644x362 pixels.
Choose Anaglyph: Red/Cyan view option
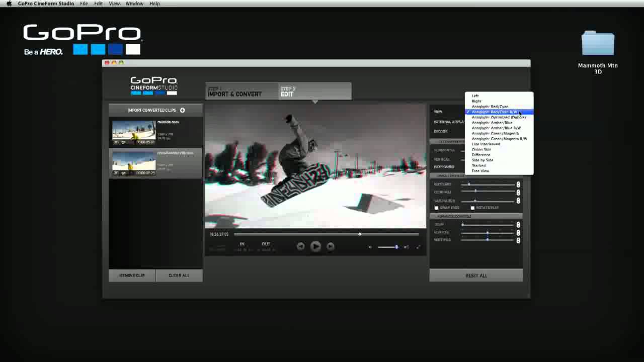(499, 107)
